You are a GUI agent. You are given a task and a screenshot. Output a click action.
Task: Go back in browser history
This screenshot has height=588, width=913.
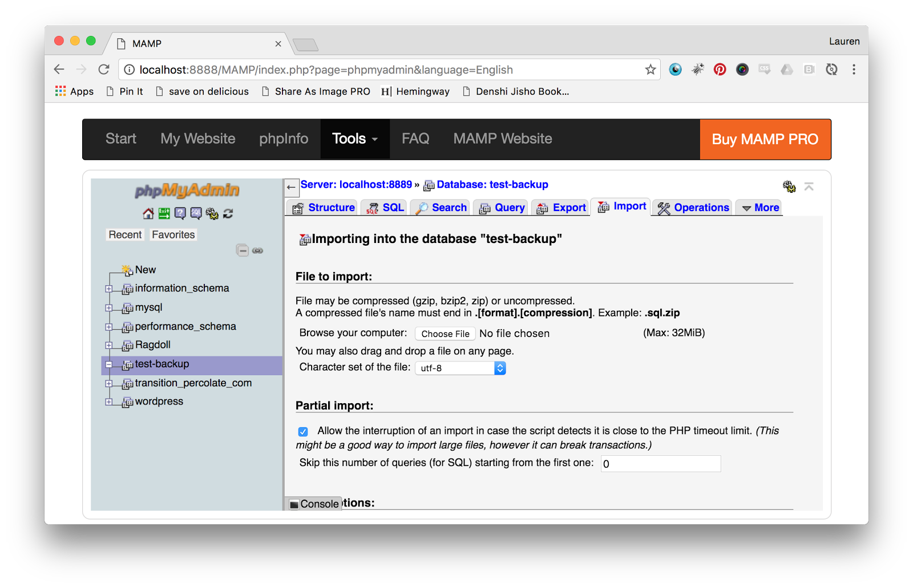click(59, 70)
